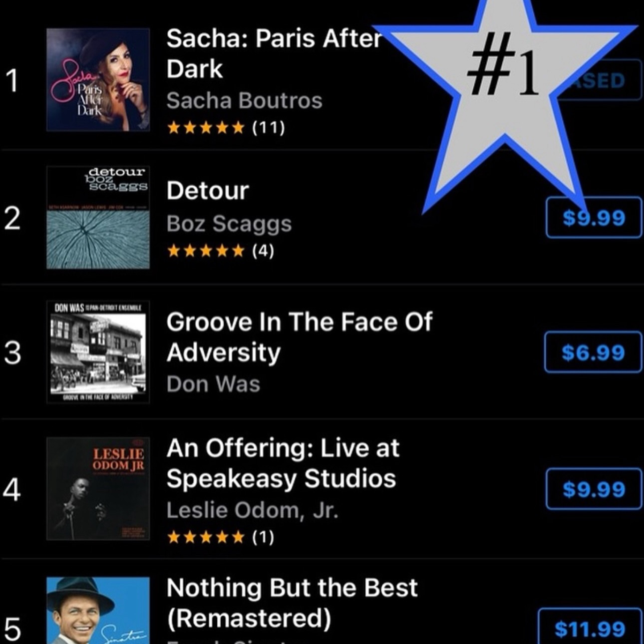This screenshot has height=644, width=644.
Task: Tap the Boz Scaggs artist name
Action: pos(229,224)
